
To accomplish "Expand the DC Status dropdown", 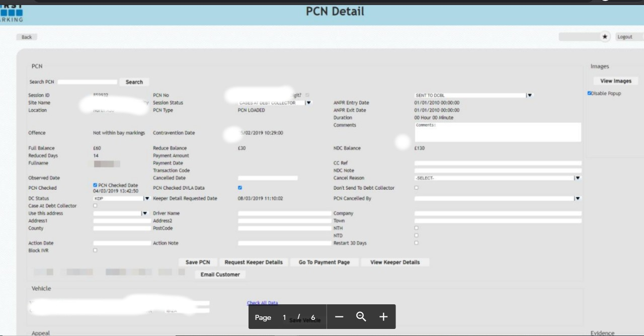I will (146, 199).
